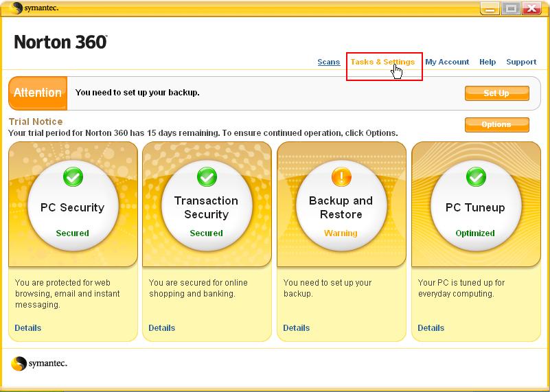This screenshot has width=550, height=392.
Task: Maximize the Norton 360 window
Action: coord(511,8)
